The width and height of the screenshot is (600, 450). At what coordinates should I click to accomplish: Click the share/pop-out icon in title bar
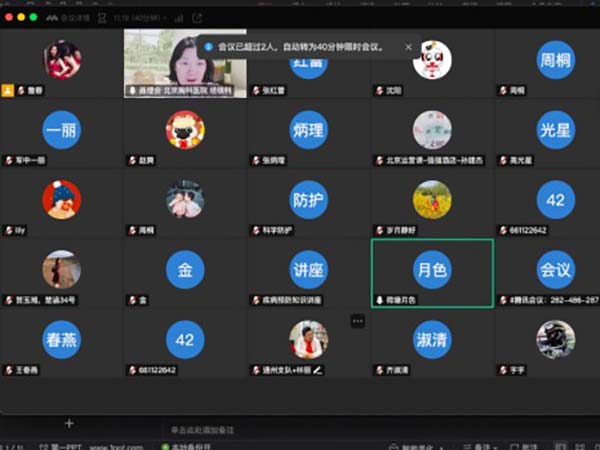coord(197,18)
